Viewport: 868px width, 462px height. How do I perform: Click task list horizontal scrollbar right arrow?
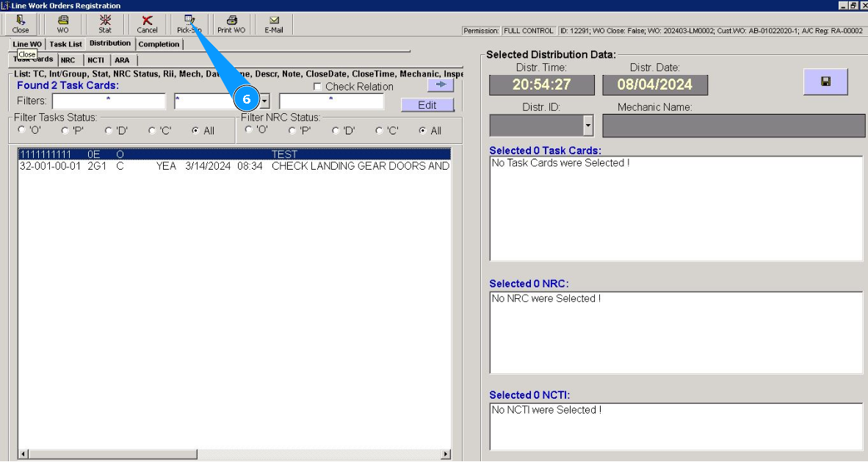tap(446, 454)
